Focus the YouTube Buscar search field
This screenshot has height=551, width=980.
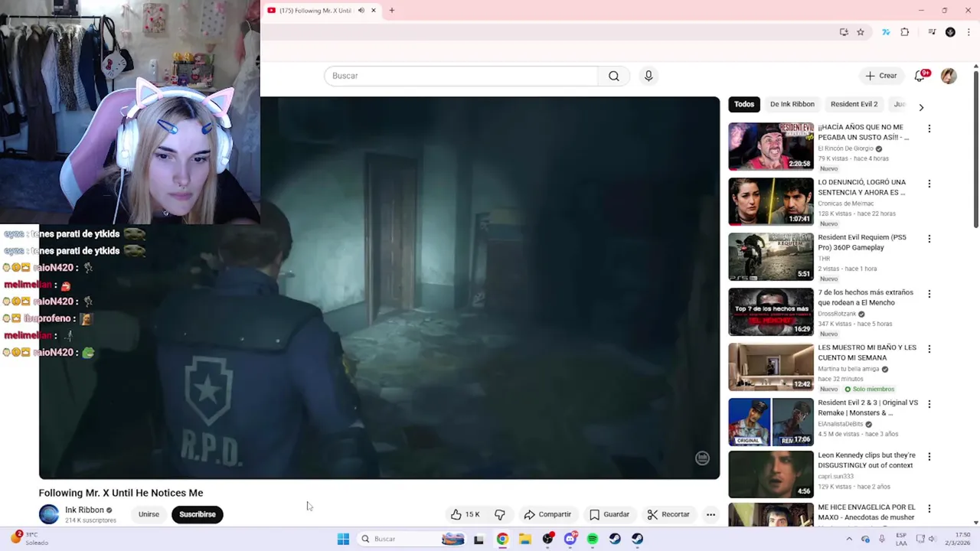[461, 76]
